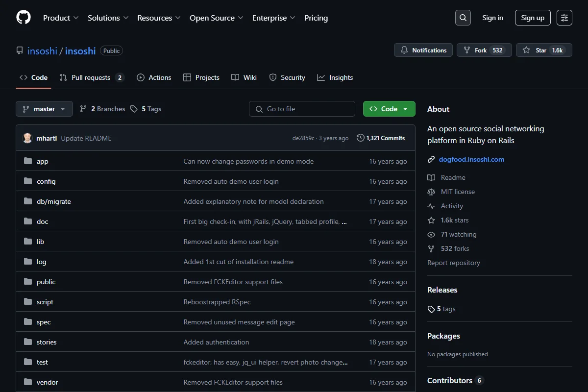Click the star icon on Star button

pos(526,50)
